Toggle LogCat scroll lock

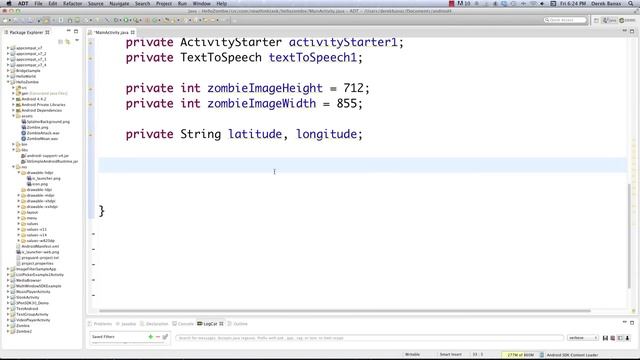pos(627,338)
